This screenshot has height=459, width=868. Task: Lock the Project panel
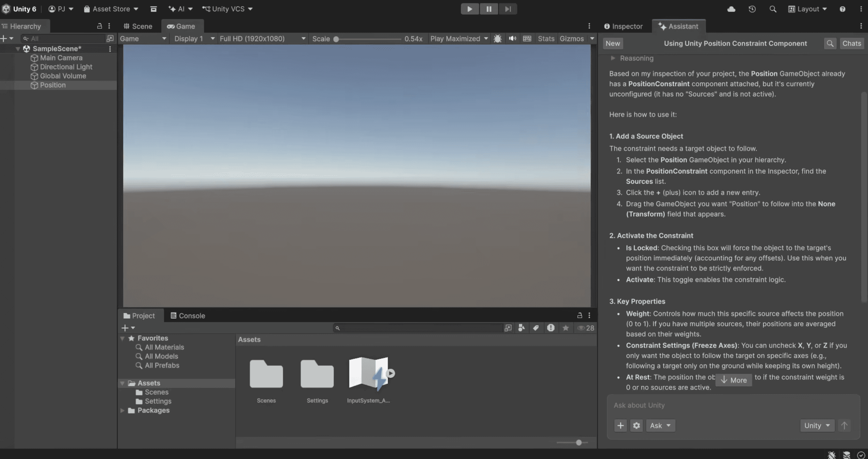pyautogui.click(x=579, y=315)
